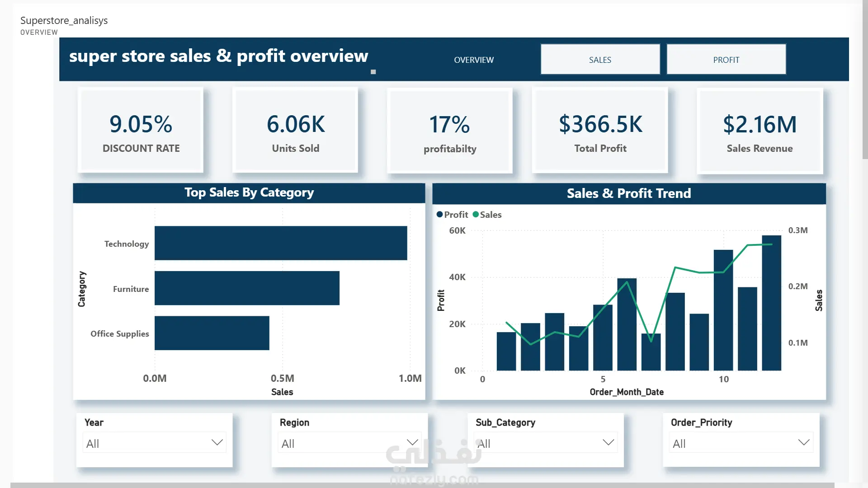Click the Profit legend dot
Viewport: 868px width, 488px height.
click(x=439, y=215)
